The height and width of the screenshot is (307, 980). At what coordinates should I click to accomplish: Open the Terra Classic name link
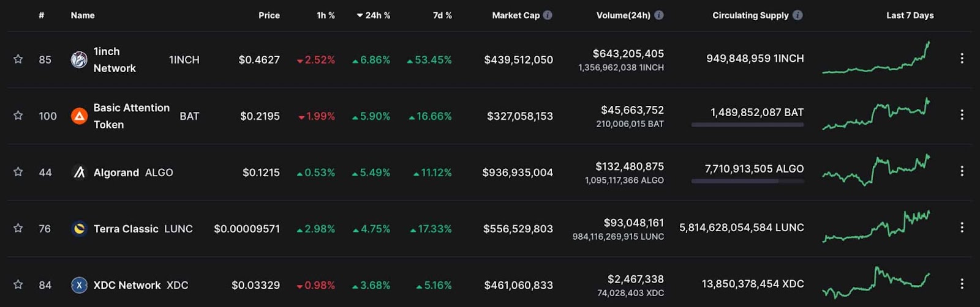[x=126, y=229]
